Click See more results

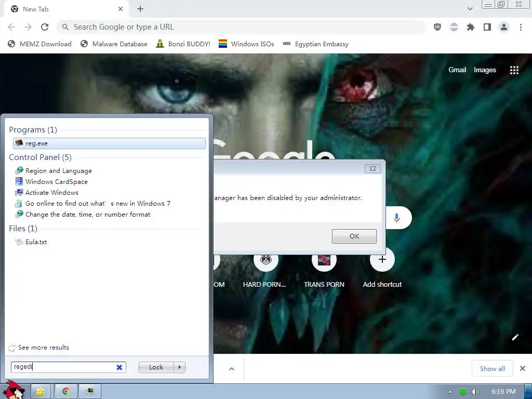[x=44, y=348]
